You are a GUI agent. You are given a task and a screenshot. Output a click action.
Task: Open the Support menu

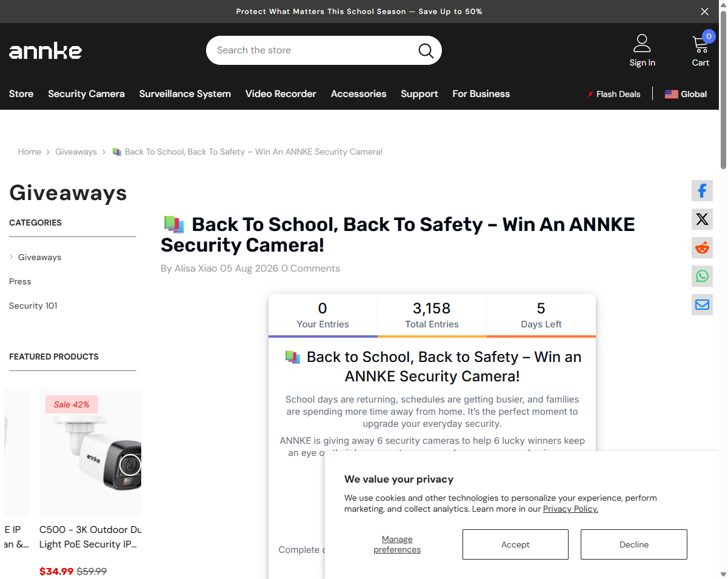click(x=419, y=94)
